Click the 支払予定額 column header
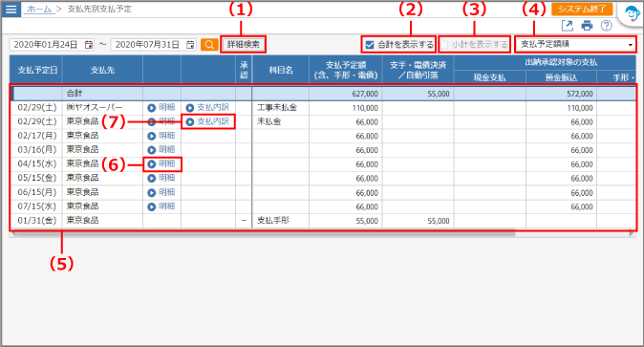 point(346,71)
